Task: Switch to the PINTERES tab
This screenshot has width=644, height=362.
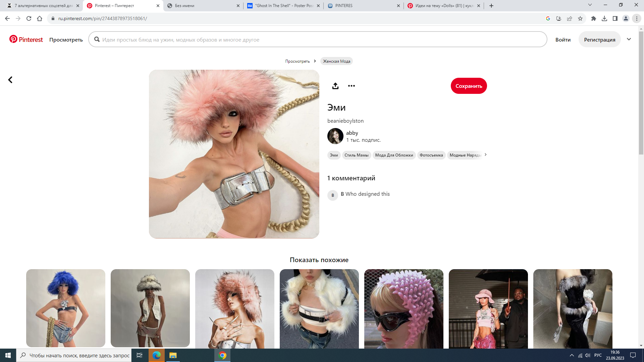Action: point(364,6)
